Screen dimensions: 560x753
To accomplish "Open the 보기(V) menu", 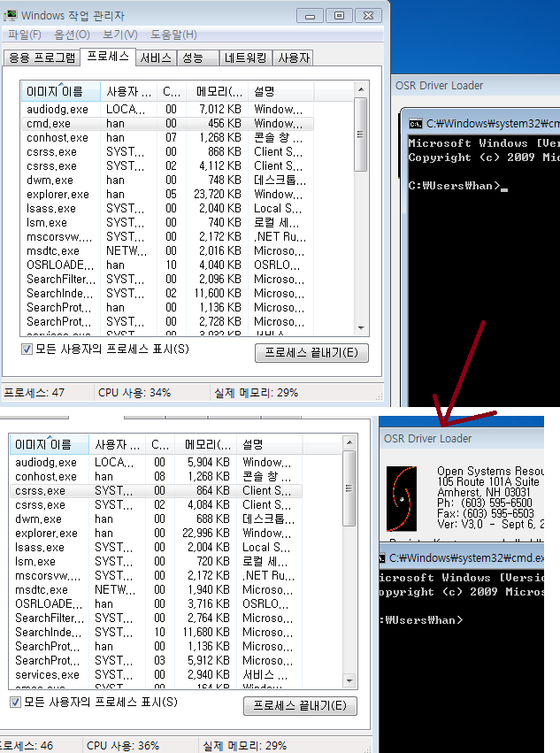I will [x=120, y=35].
